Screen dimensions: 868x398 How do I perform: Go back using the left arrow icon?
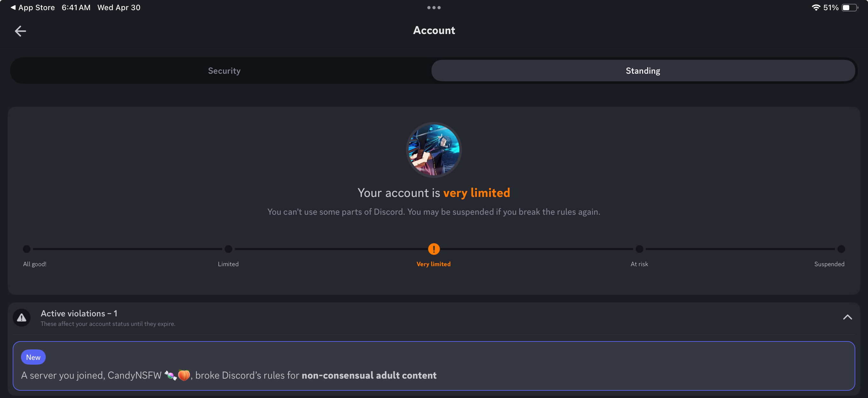pyautogui.click(x=20, y=31)
